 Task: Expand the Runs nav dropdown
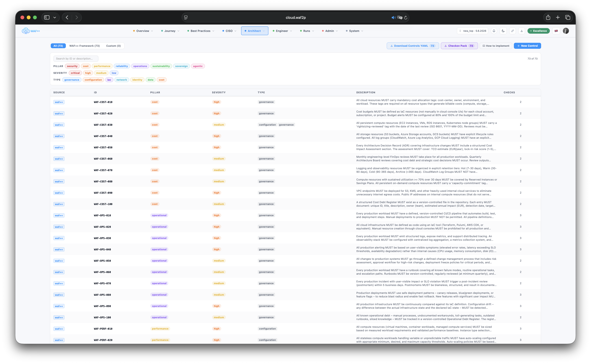[x=307, y=31]
